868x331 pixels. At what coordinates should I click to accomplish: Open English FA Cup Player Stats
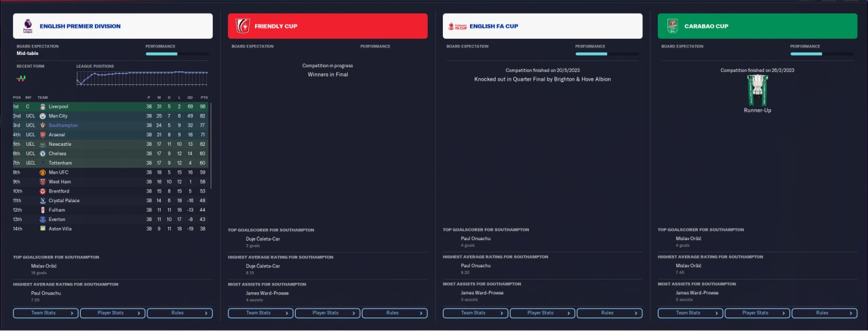tap(542, 313)
